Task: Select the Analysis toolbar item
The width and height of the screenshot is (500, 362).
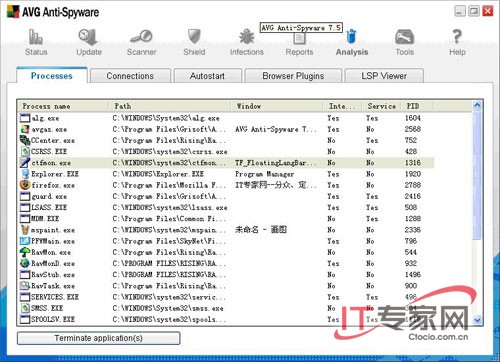Action: 352,43
